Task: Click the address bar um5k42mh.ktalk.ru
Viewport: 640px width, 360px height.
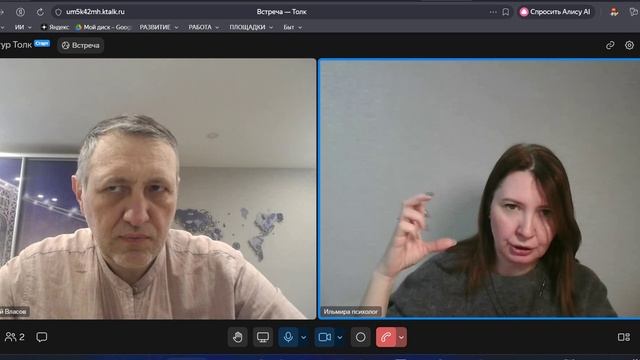Action: [96, 12]
